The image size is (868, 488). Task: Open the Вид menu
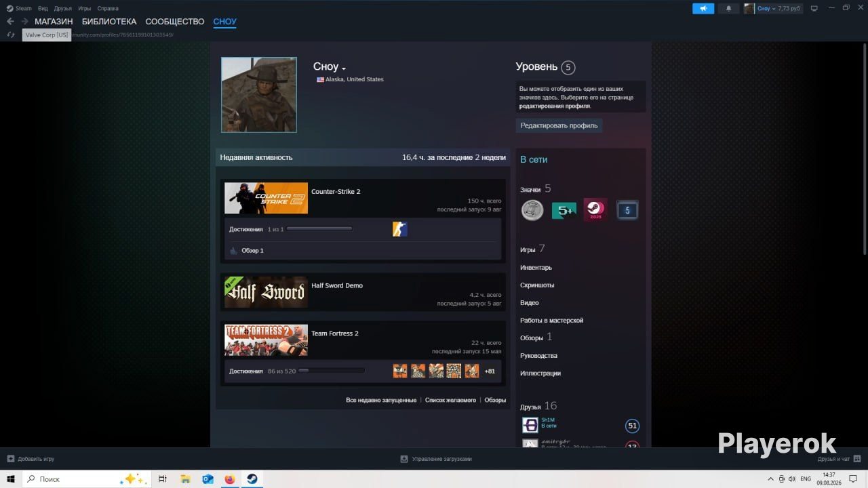(43, 8)
